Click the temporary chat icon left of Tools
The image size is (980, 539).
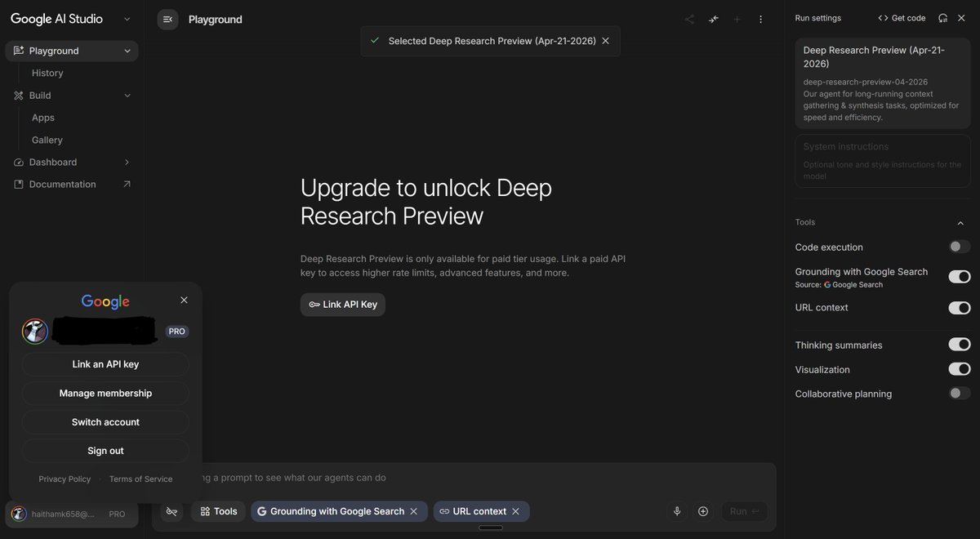[x=171, y=511]
